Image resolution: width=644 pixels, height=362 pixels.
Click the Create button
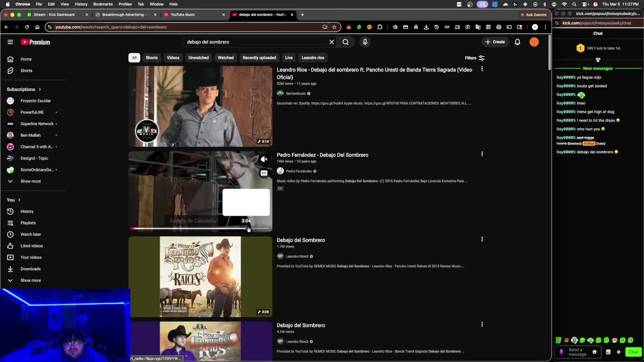[495, 42]
